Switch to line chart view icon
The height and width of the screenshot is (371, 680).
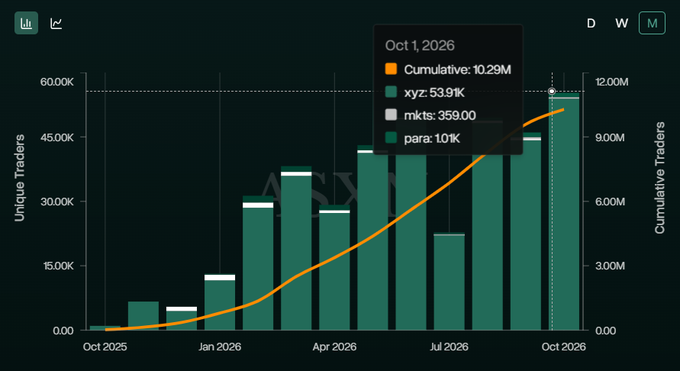56,23
